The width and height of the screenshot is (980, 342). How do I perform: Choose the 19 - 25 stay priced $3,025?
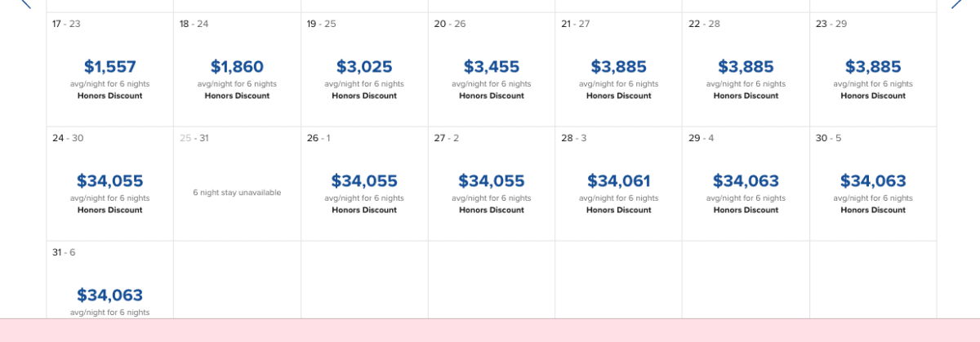[x=364, y=69]
